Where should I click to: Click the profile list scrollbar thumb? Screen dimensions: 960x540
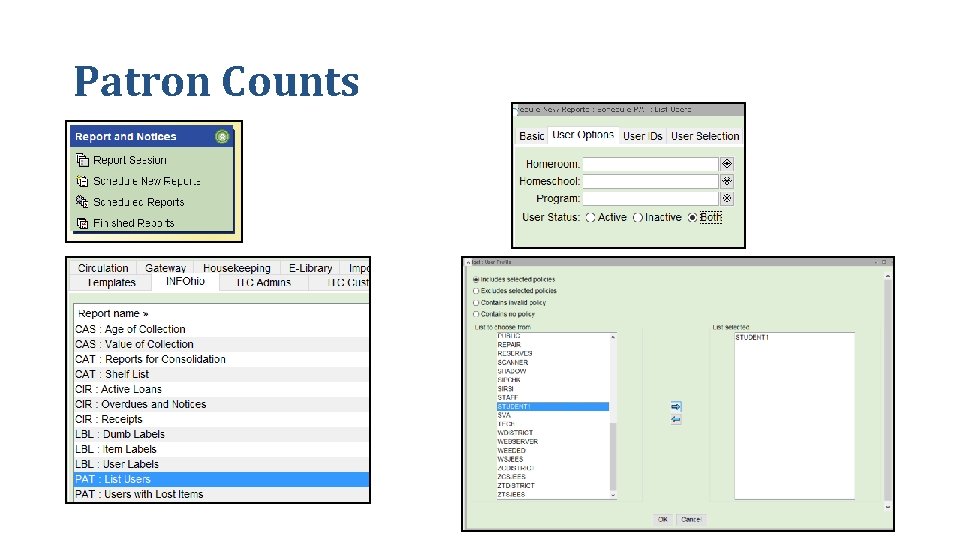click(613, 455)
